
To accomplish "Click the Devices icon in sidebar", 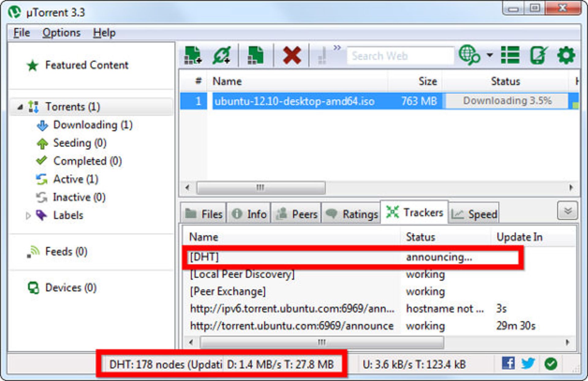I will click(x=33, y=288).
